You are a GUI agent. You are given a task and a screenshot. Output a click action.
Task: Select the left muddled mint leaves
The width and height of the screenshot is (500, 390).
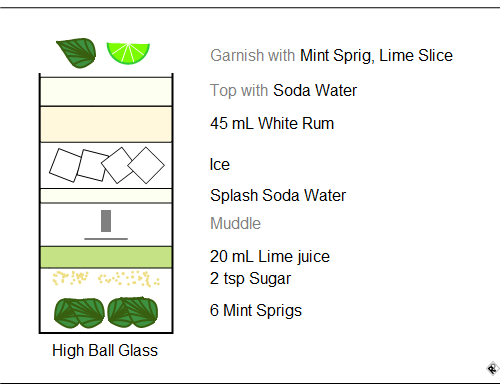point(79,313)
